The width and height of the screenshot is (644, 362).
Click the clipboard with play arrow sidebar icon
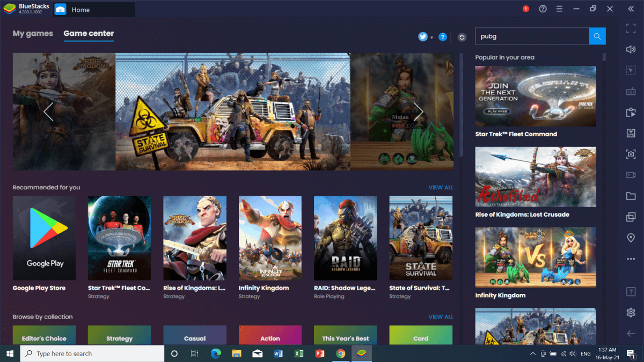(631, 113)
